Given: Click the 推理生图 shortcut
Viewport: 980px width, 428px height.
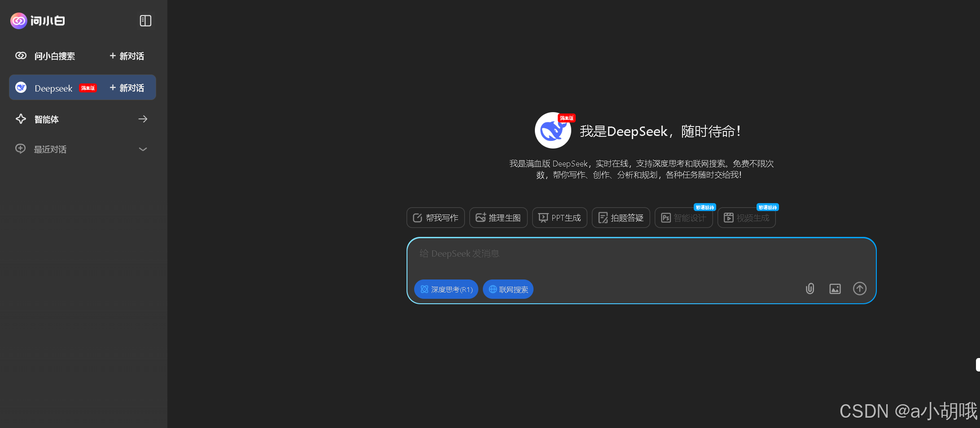Looking at the screenshot, I should point(498,218).
